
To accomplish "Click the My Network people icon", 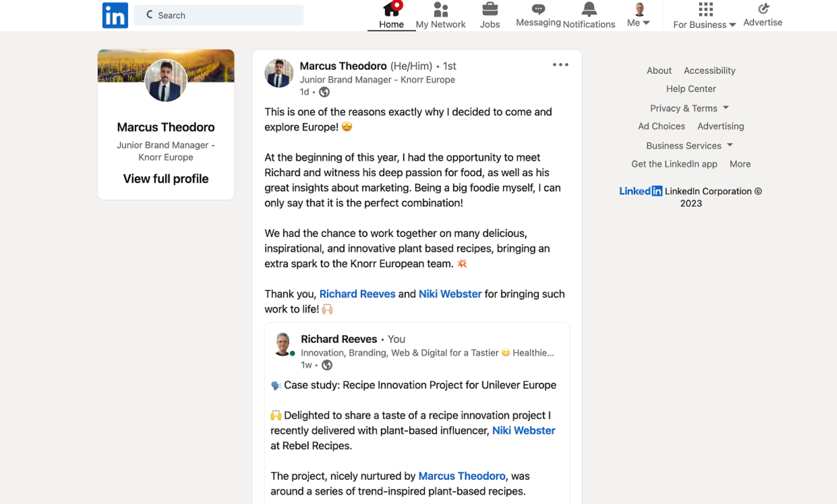I will tap(440, 9).
